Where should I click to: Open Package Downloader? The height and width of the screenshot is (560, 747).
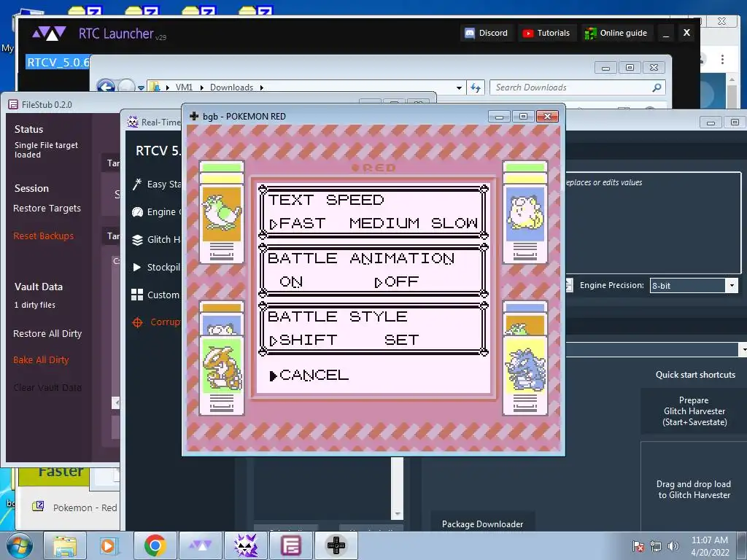click(x=483, y=524)
